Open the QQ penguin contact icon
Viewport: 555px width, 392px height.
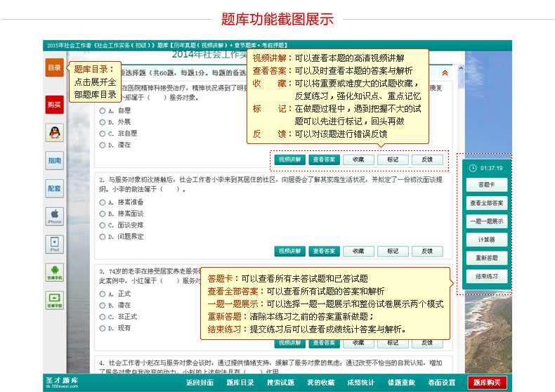[54, 132]
